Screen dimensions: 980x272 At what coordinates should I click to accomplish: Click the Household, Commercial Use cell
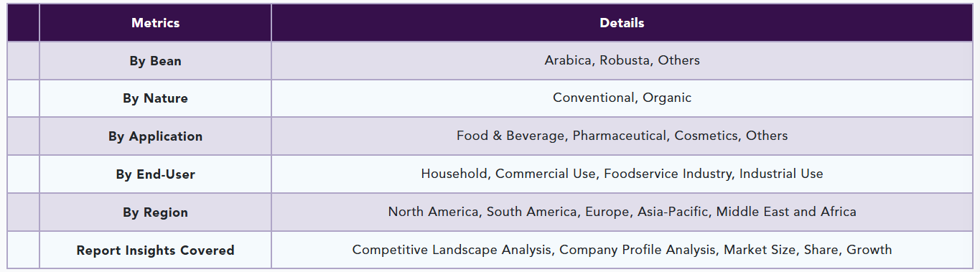click(622, 174)
